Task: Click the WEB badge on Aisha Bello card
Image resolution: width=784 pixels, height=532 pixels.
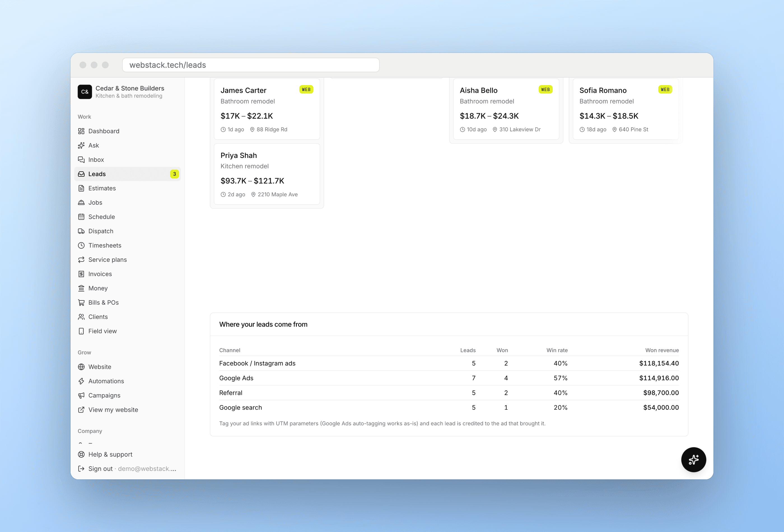Action: point(545,89)
